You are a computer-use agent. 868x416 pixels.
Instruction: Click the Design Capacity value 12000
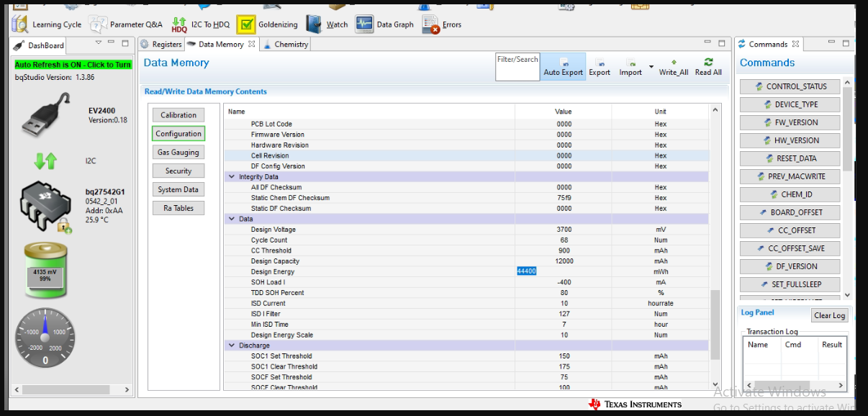pyautogui.click(x=564, y=261)
